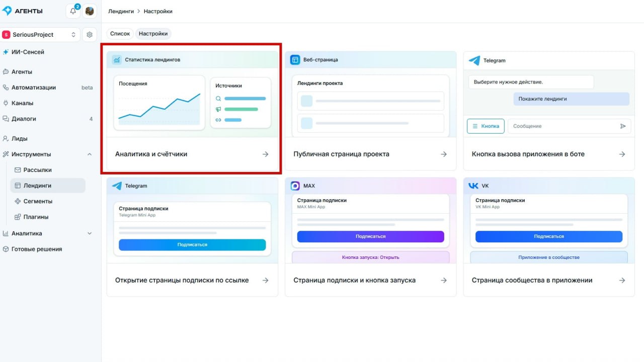The height and width of the screenshot is (362, 644).
Task: Click the Кнопка button in Telegram preview
Action: [x=486, y=126]
